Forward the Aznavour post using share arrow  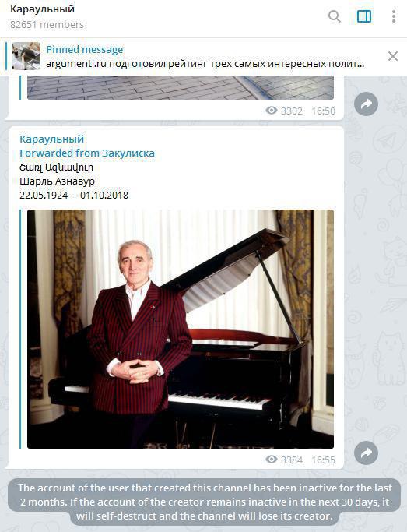366,453
